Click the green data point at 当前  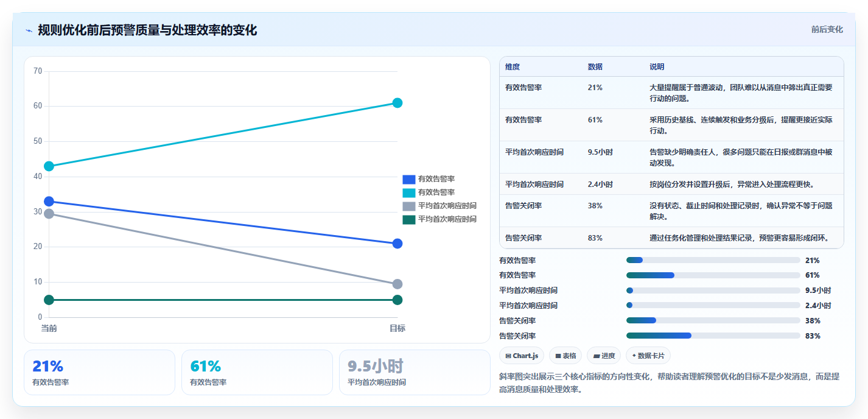click(x=49, y=300)
